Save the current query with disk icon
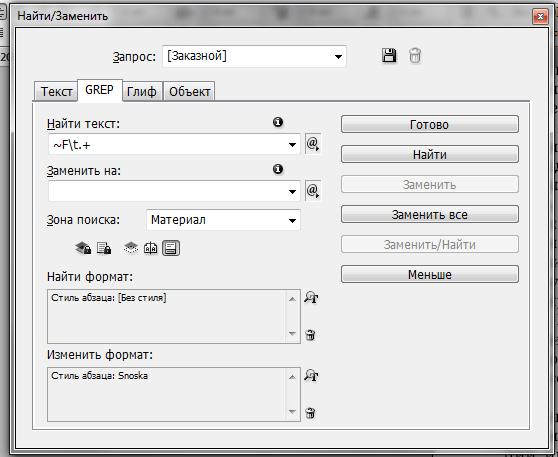This screenshot has height=457, width=558. pos(389,56)
